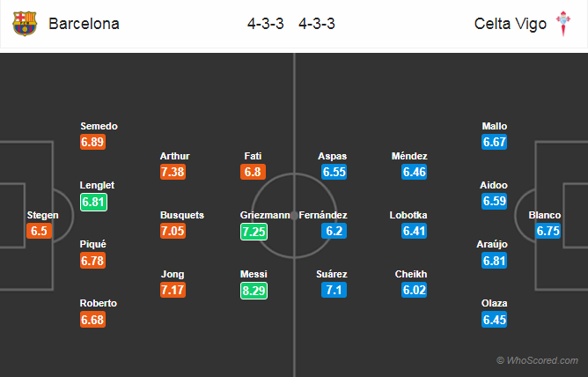Click Lenglet's green 6.81 rating badge

point(94,202)
